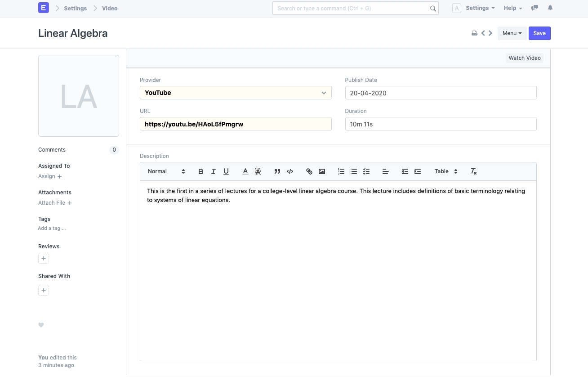Like this document with heart icon

tap(41, 325)
